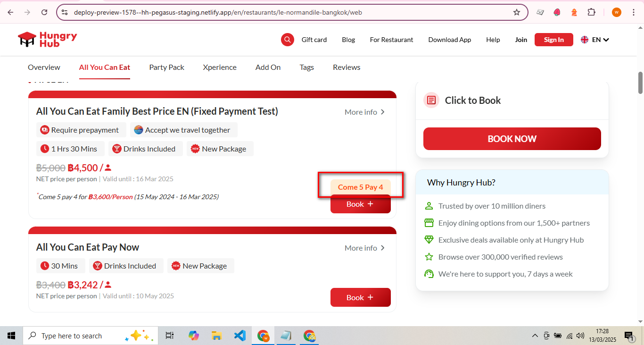Viewport: 644px width, 345px height.
Task: Expand More info for All You Can Eat Pay Now
Action: tap(364, 248)
